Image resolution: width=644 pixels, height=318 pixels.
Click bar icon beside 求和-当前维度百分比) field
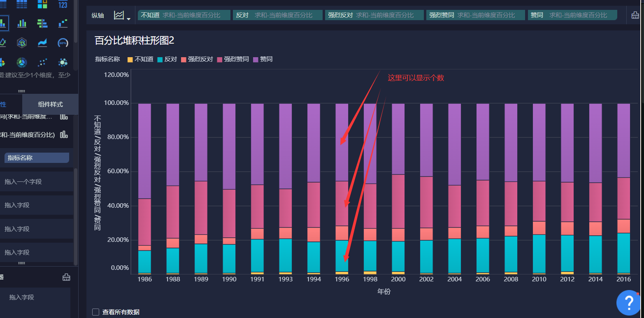pyautogui.click(x=64, y=135)
